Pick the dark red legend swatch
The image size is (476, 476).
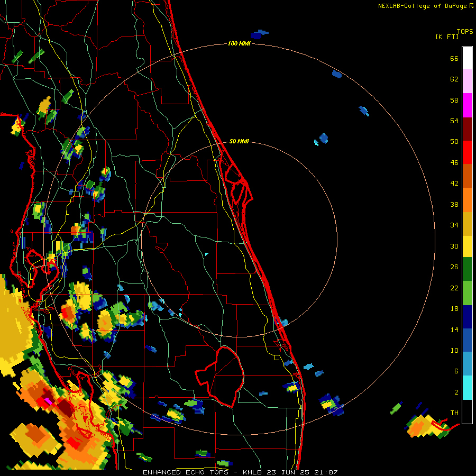[467, 129]
